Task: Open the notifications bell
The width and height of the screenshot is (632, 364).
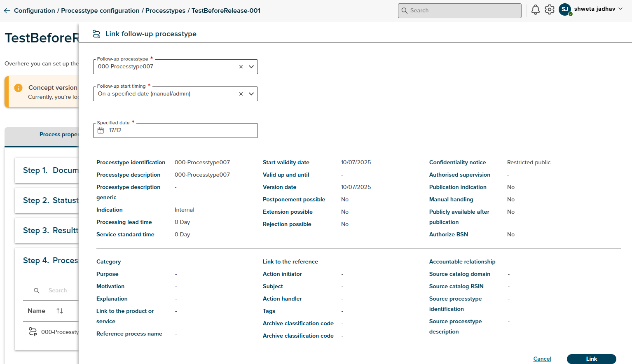Action: [x=535, y=10]
